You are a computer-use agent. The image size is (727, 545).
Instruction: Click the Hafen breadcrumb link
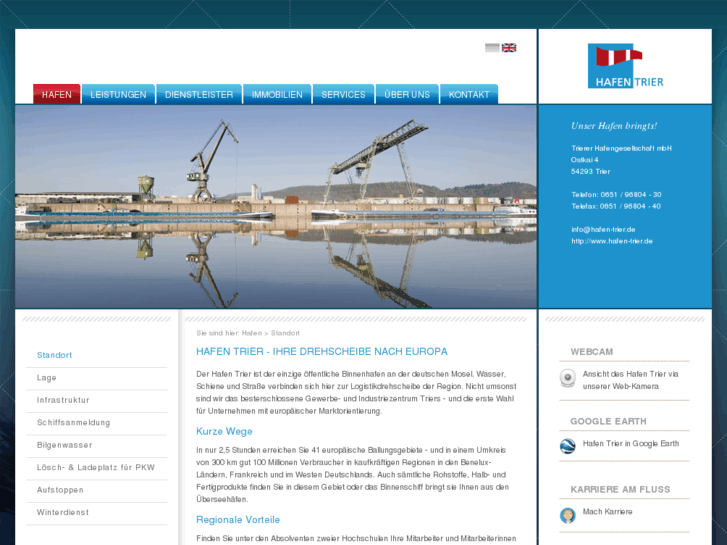(x=252, y=333)
